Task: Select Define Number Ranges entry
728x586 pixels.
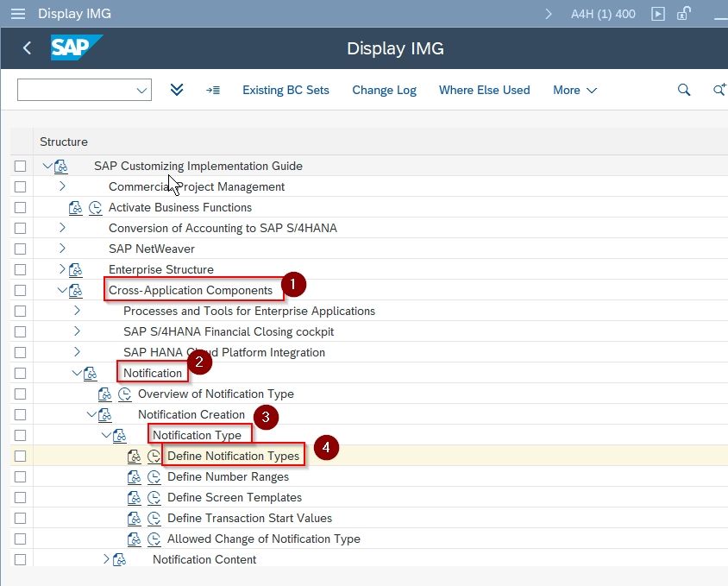Action: (x=228, y=476)
